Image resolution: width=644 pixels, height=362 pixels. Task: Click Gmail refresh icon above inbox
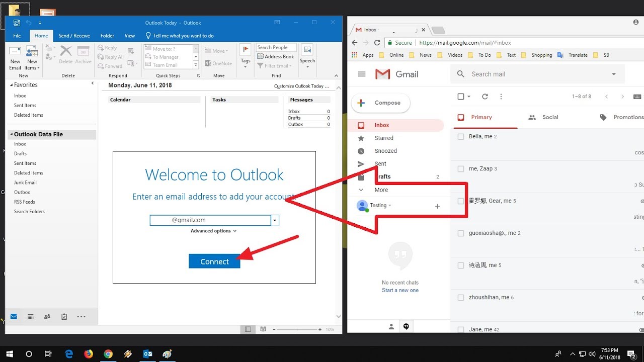click(x=485, y=97)
